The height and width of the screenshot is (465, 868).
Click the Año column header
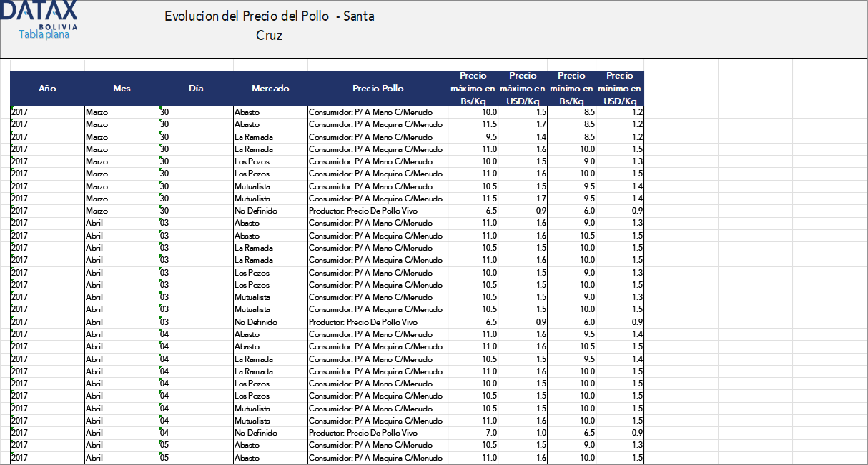click(47, 89)
